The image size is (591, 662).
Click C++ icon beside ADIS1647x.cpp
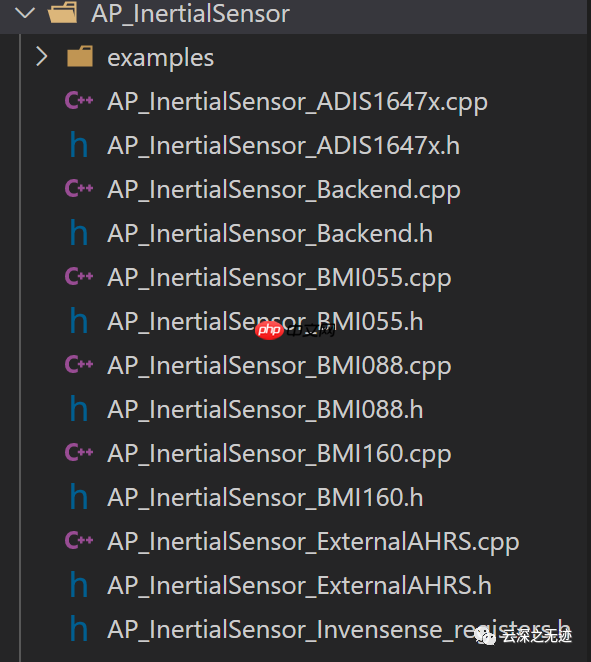tap(79, 100)
